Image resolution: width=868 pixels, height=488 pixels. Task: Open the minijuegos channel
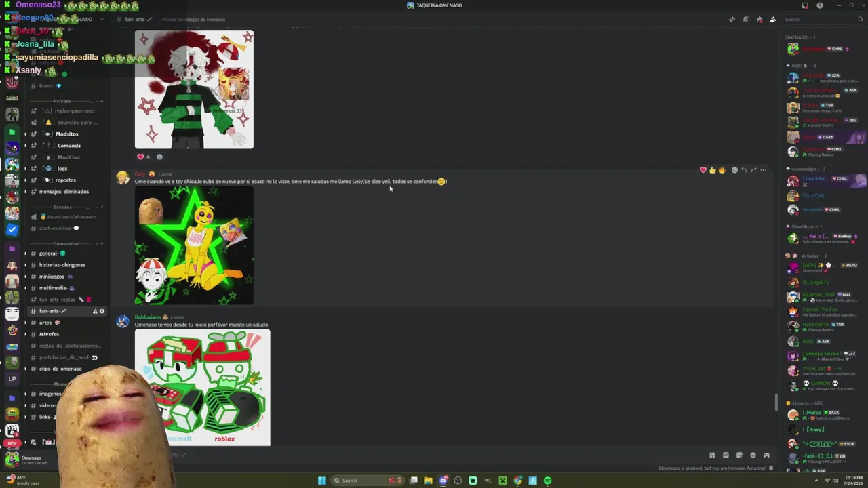pyautogui.click(x=66, y=277)
